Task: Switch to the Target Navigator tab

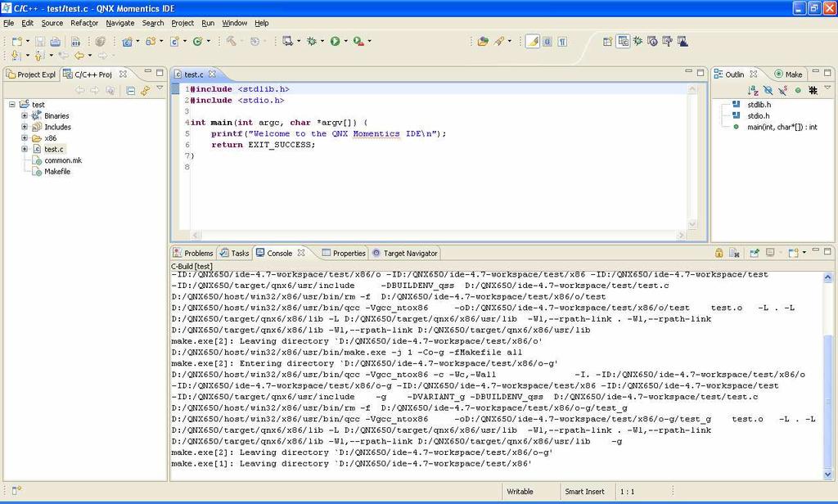Action: [405, 253]
